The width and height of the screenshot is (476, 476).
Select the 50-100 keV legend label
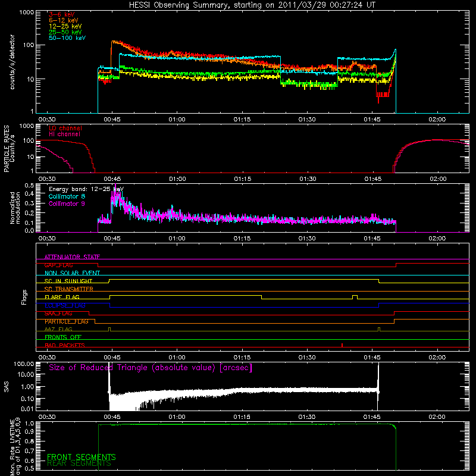click(x=67, y=38)
